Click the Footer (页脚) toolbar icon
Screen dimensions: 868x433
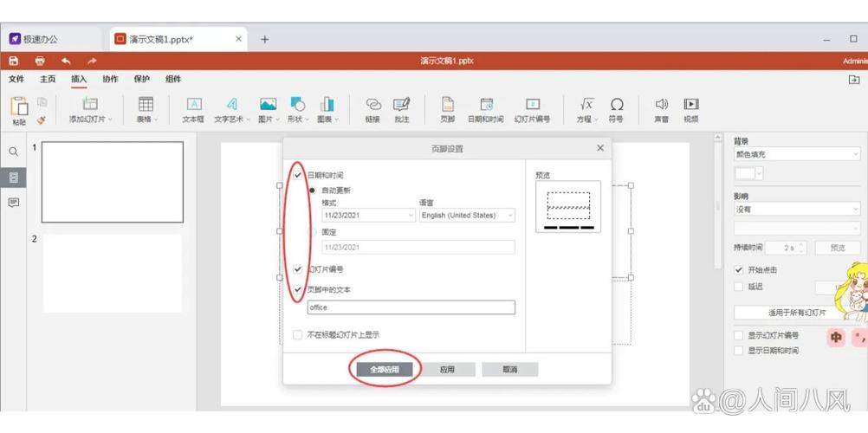tap(447, 104)
